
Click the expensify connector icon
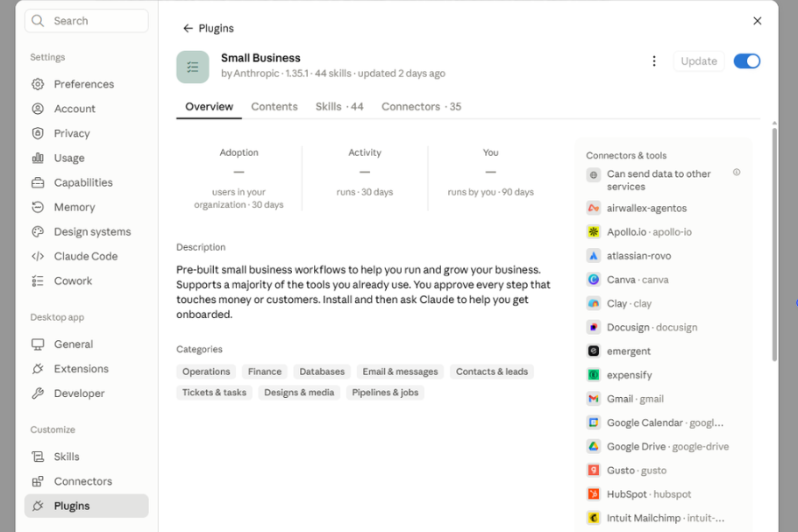tap(594, 375)
